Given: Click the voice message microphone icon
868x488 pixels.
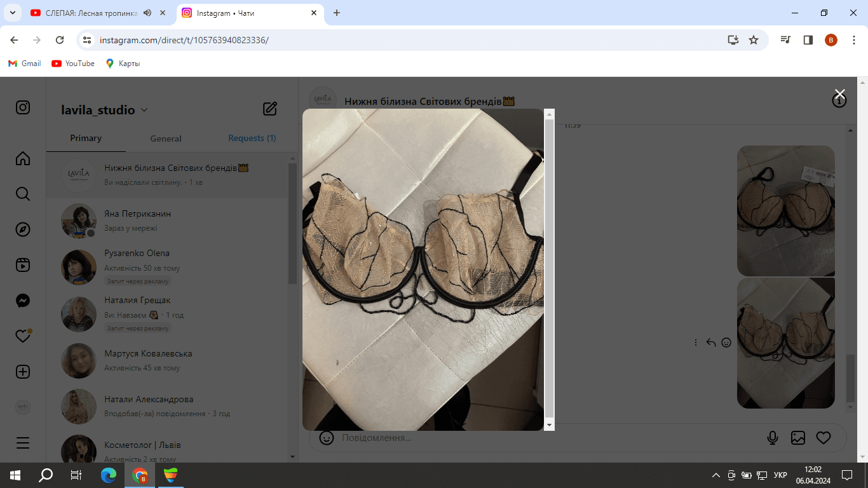Looking at the screenshot, I should 773,438.
